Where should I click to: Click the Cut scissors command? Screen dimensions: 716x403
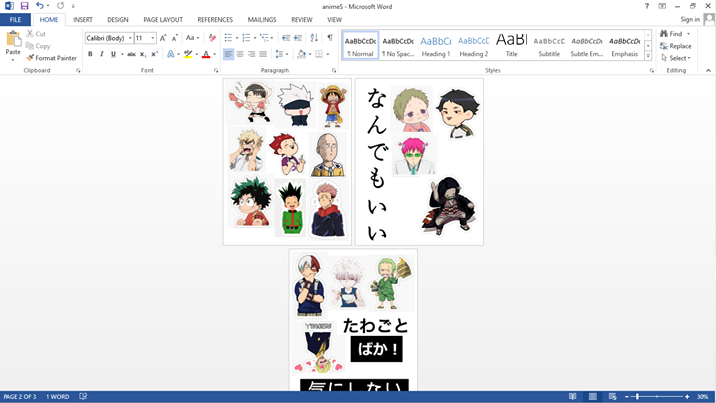point(36,34)
